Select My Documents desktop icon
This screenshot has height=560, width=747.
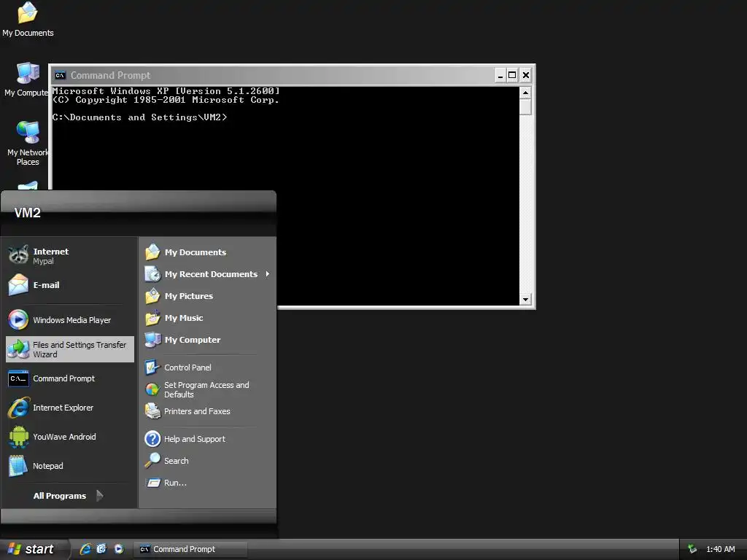28,20
